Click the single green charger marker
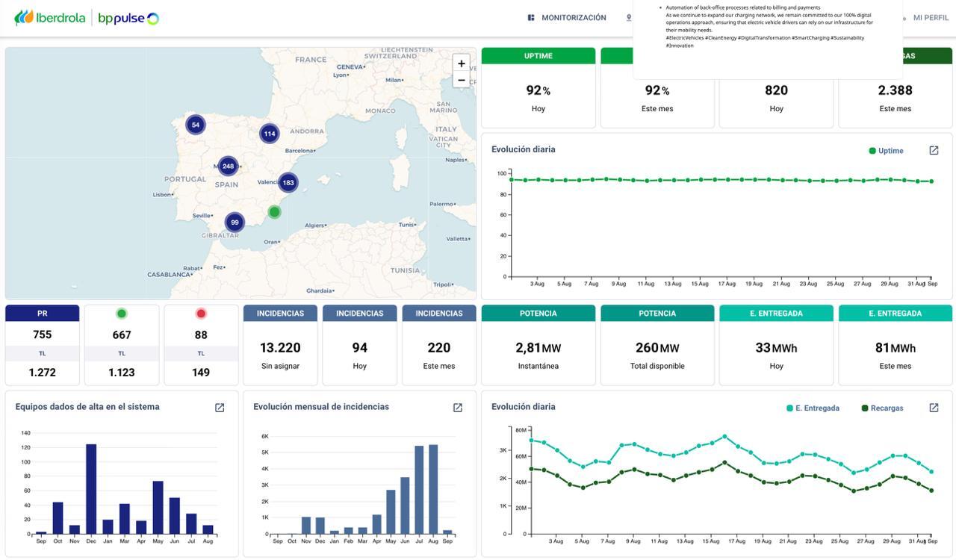Viewport: 956px width, 560px height. point(274,212)
